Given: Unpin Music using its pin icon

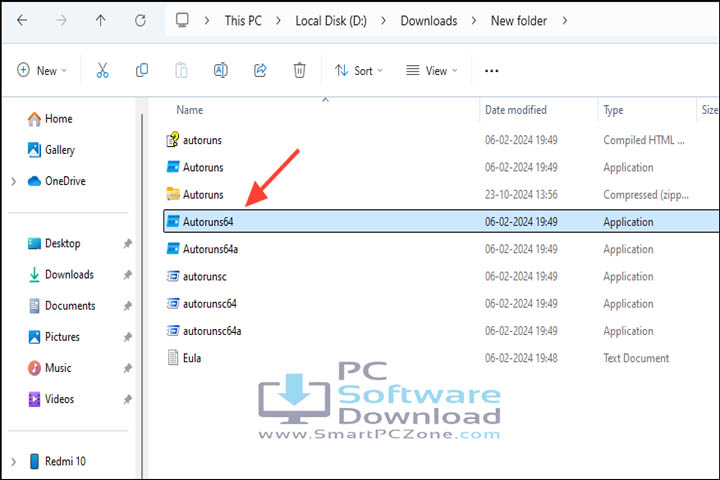Looking at the screenshot, I should pos(128,368).
